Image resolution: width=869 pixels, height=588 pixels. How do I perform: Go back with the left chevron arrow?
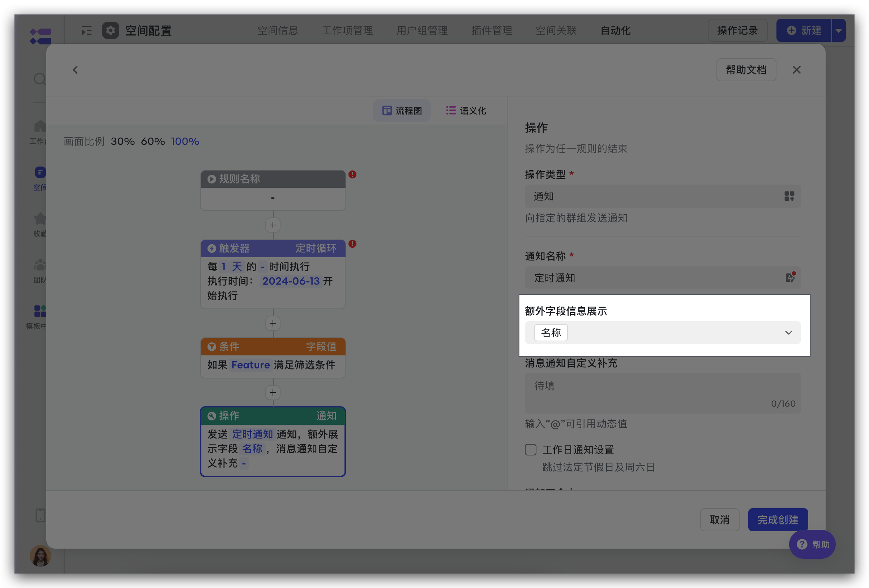pos(75,70)
